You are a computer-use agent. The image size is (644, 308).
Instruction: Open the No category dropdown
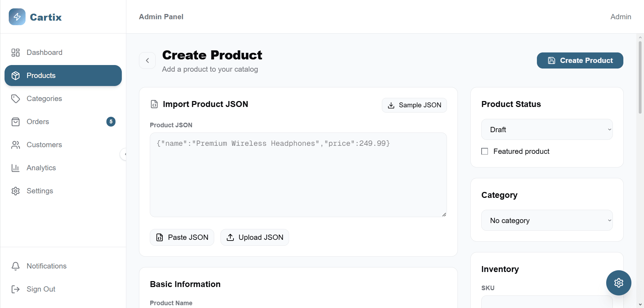[547, 220]
